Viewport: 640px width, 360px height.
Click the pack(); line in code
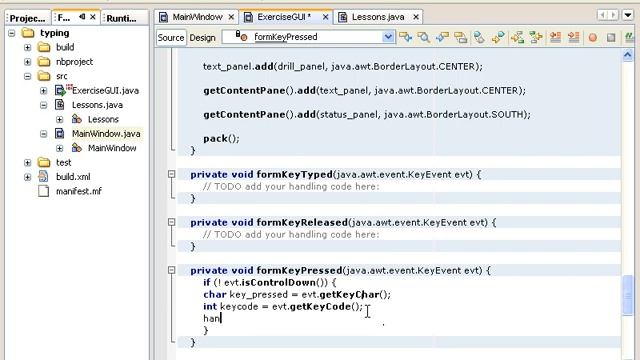pos(222,138)
